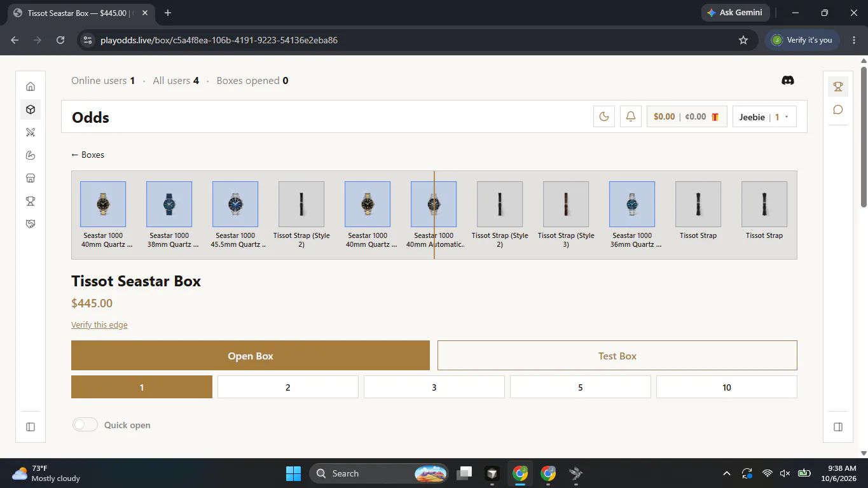Viewport: 868px width, 488px height.
Task: Select quantity 1 option
Action: pyautogui.click(x=142, y=387)
